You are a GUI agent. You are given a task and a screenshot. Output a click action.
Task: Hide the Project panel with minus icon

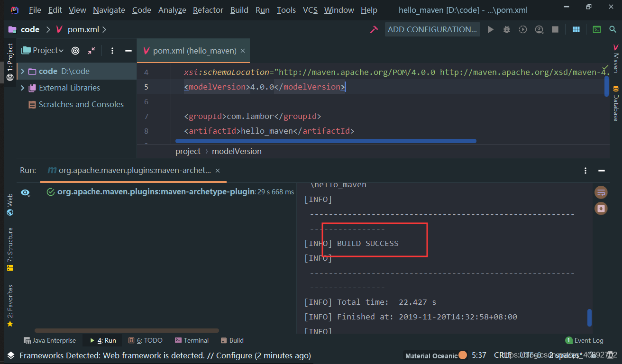(x=128, y=50)
